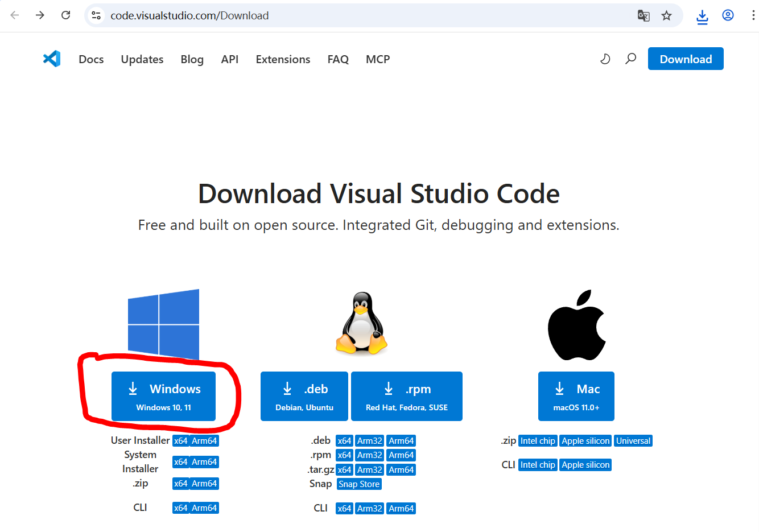The width and height of the screenshot is (759, 532).
Task: Open the Snap Store link
Action: pyautogui.click(x=359, y=484)
